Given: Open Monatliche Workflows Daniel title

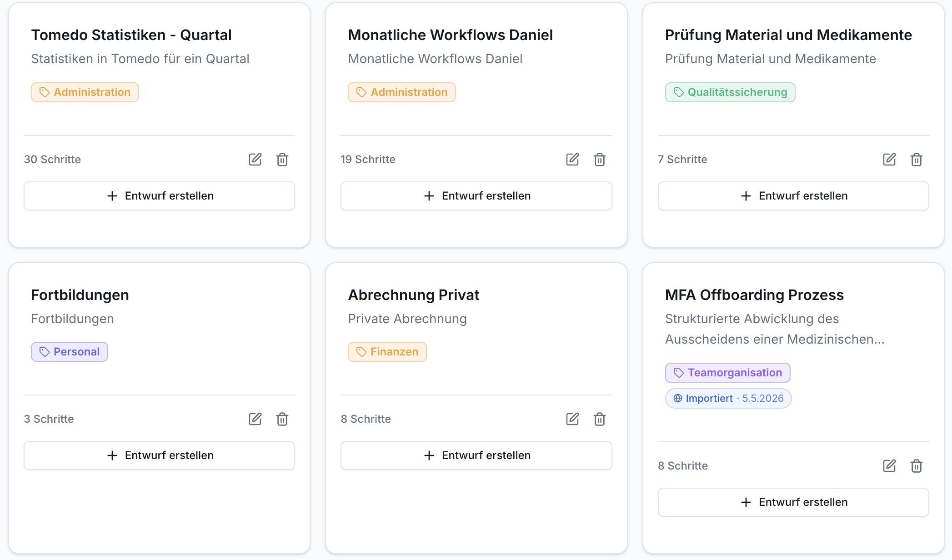Looking at the screenshot, I should point(451,35).
